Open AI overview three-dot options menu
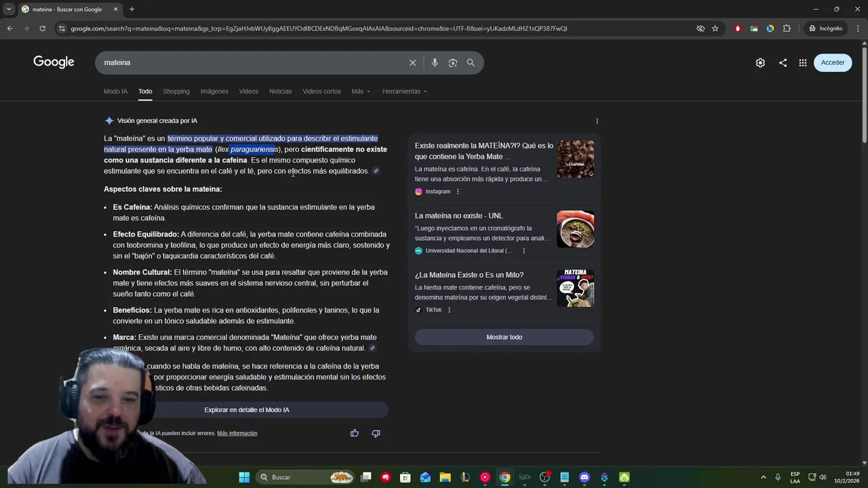Viewport: 868px width, 488px height. (x=597, y=121)
